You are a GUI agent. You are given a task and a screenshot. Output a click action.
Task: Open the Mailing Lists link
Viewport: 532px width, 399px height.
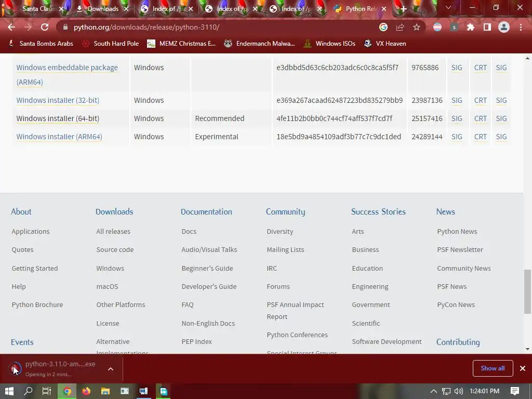[x=285, y=250]
